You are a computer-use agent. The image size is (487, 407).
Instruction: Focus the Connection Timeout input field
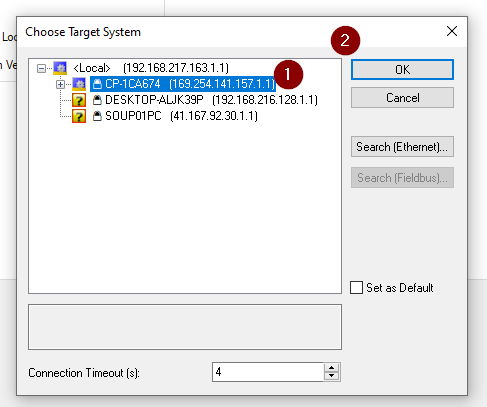[268, 372]
